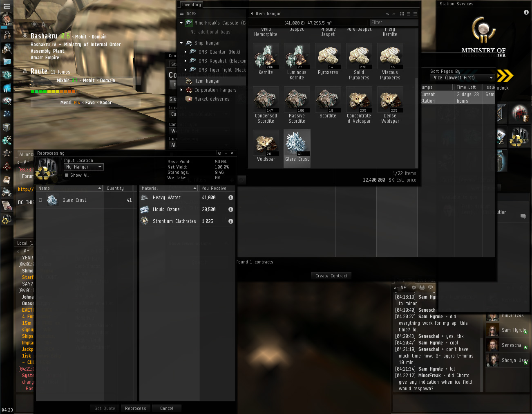
Task: Open the orange http:// link in chat
Action: click(x=25, y=189)
